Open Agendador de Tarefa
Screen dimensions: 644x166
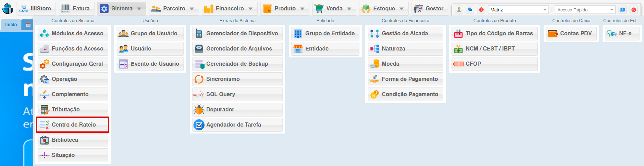(x=237, y=125)
